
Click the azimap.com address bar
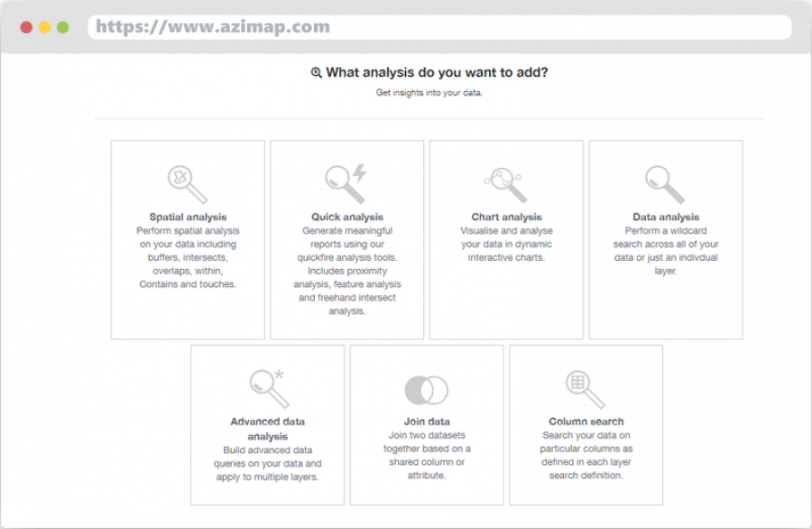pyautogui.click(x=439, y=27)
